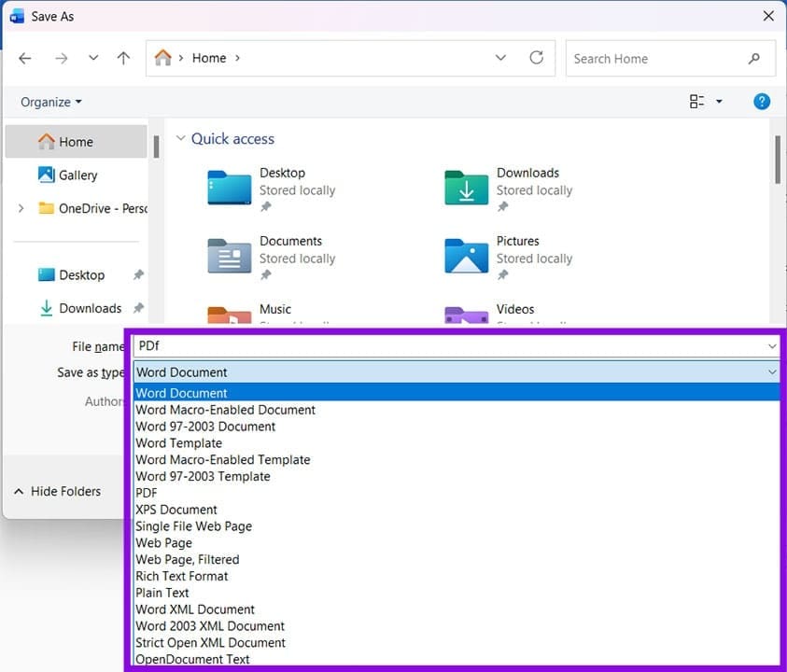Choose Word 97-2003 Document type

(457, 427)
